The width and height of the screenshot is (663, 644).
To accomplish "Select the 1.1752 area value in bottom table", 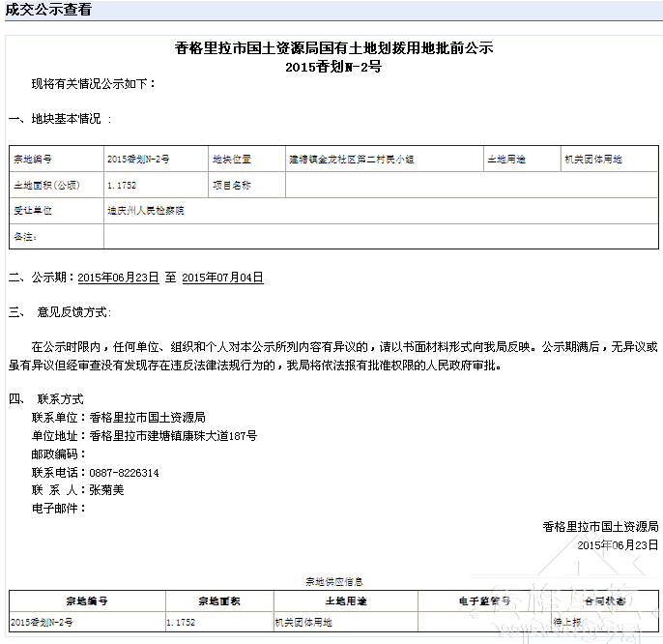I will tap(182, 622).
